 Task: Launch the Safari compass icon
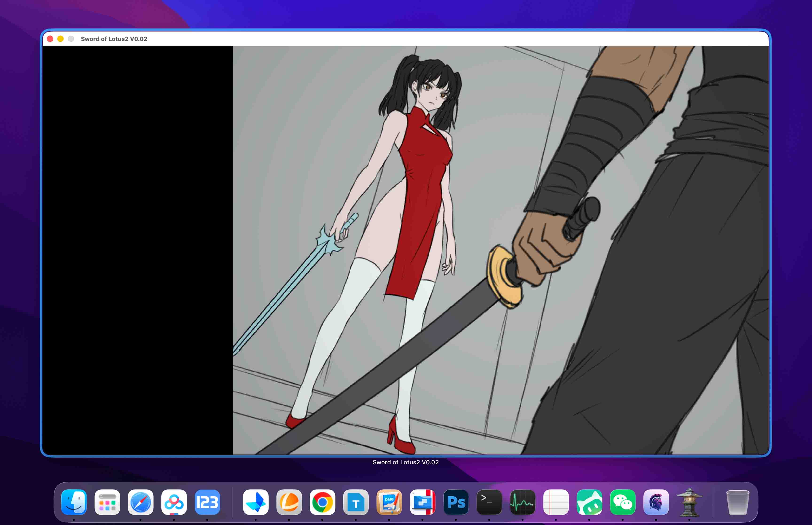click(141, 502)
